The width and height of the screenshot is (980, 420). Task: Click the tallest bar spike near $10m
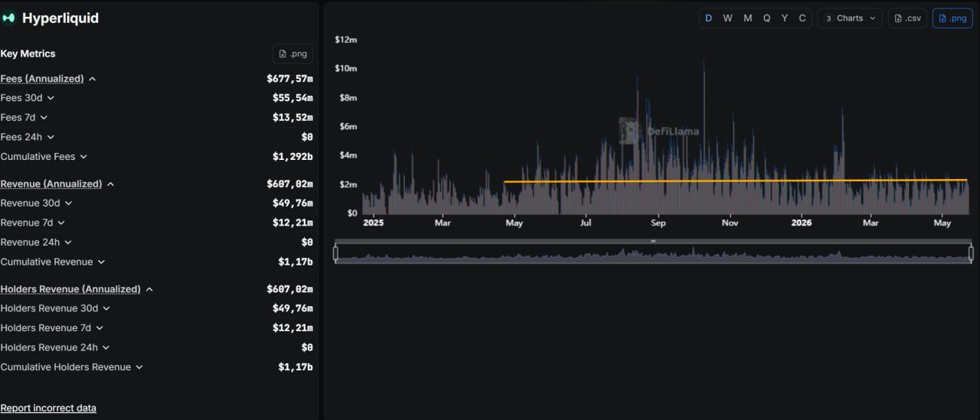704,136
